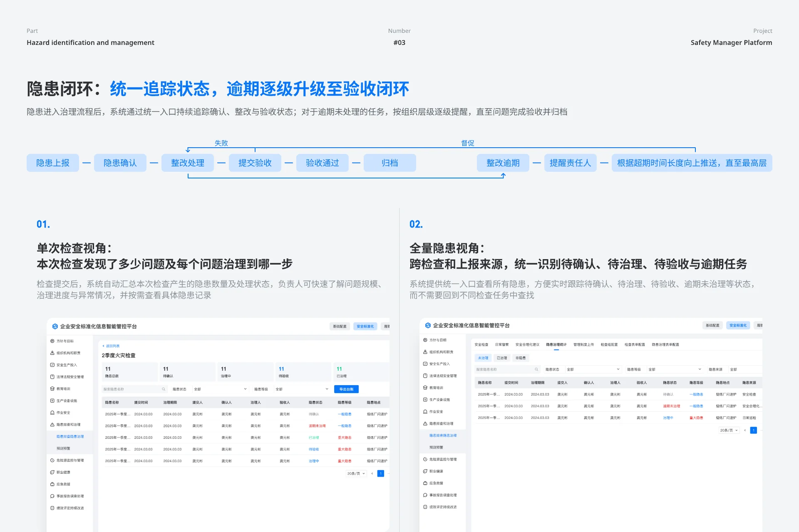Click the platform logo in mockup 02 header
The height and width of the screenshot is (532, 799).
[428, 325]
